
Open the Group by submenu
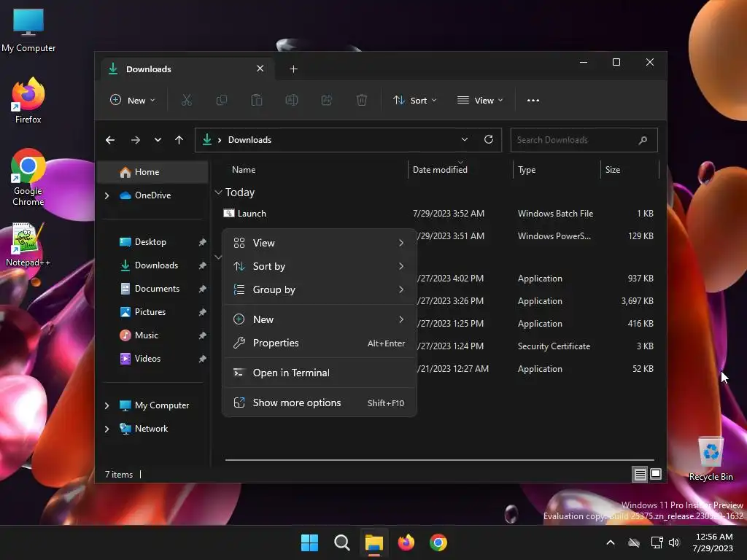pos(320,289)
